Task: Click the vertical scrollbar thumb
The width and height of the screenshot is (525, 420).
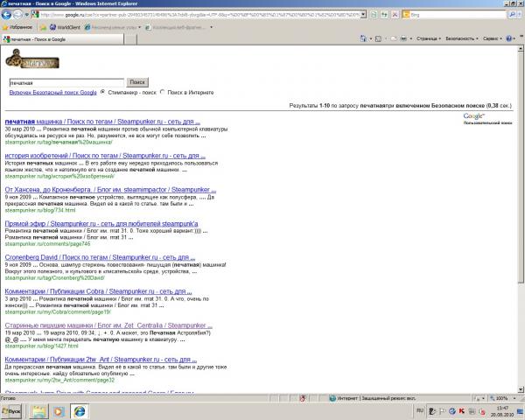Action: 521,167
